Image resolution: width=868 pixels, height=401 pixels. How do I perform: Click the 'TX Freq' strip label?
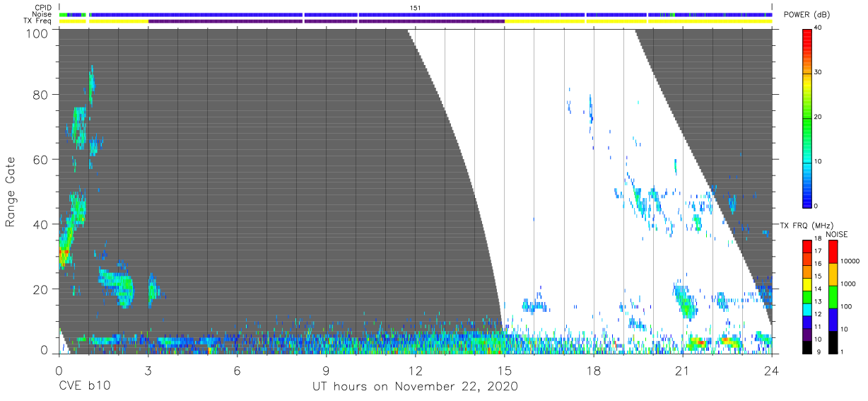click(x=39, y=21)
